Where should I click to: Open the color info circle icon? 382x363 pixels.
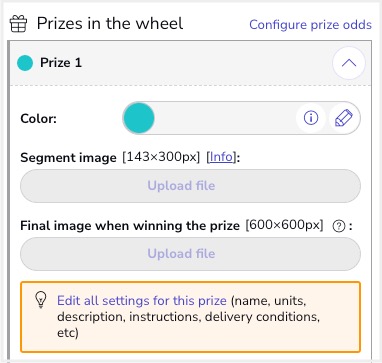click(x=311, y=118)
